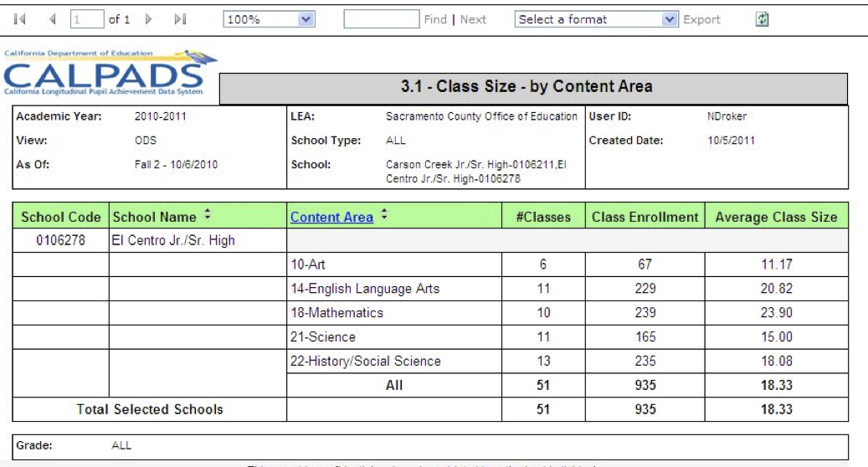
Task: Click the All subtotal row label
Action: 394,386
